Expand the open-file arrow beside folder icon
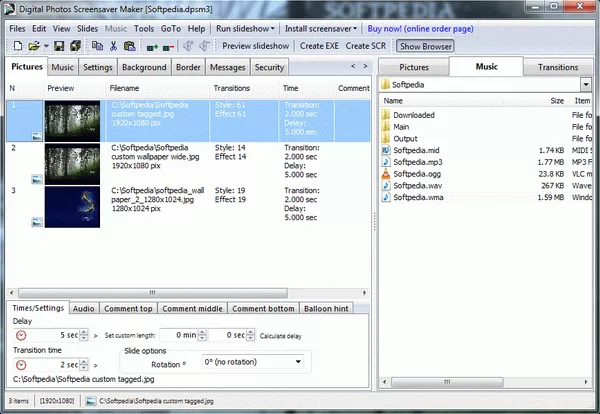Screen dimensions: 600x414 pyautogui.click(x=46, y=46)
